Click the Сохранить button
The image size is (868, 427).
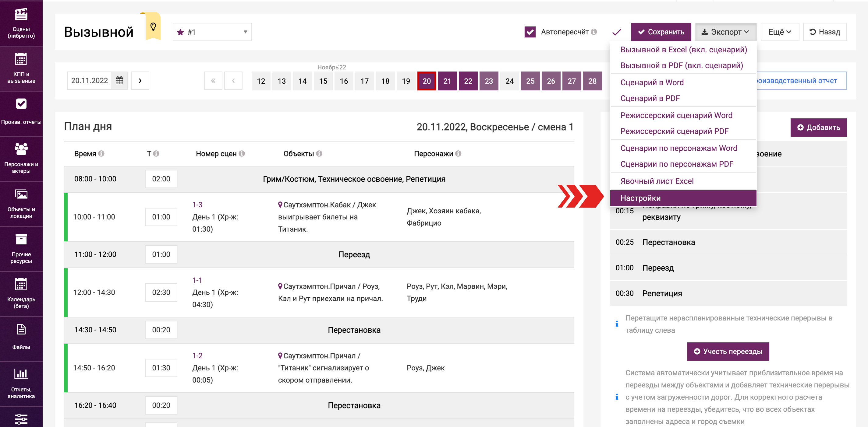point(661,32)
